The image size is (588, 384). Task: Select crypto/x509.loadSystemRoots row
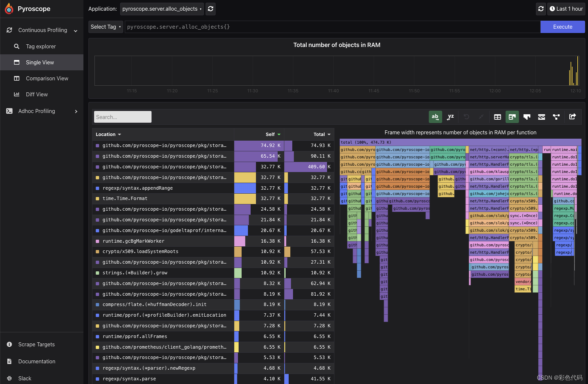pos(213,252)
